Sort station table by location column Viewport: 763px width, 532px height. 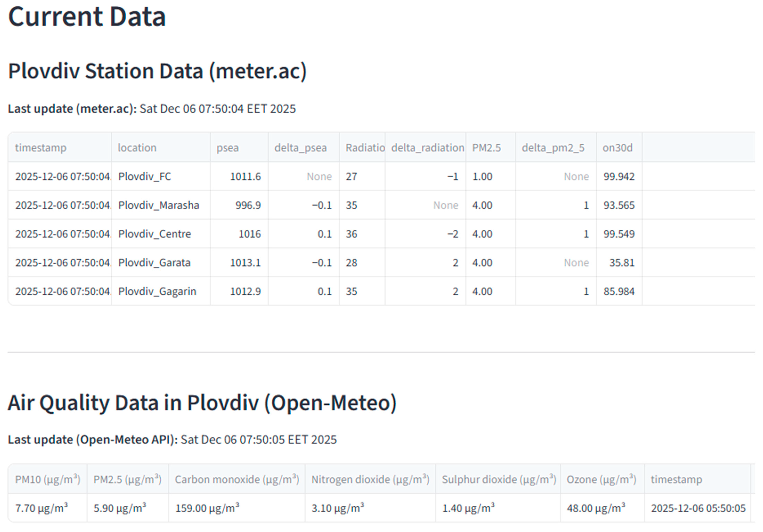click(137, 147)
